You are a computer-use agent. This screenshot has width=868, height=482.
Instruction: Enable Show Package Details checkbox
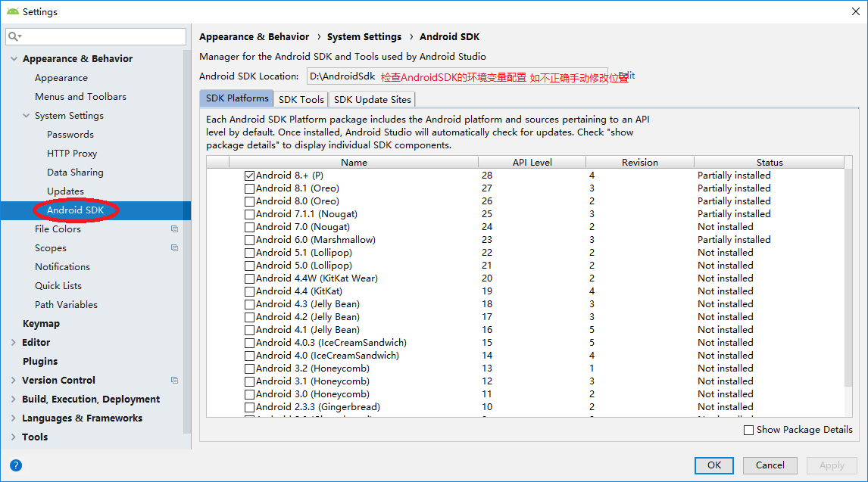(749, 430)
